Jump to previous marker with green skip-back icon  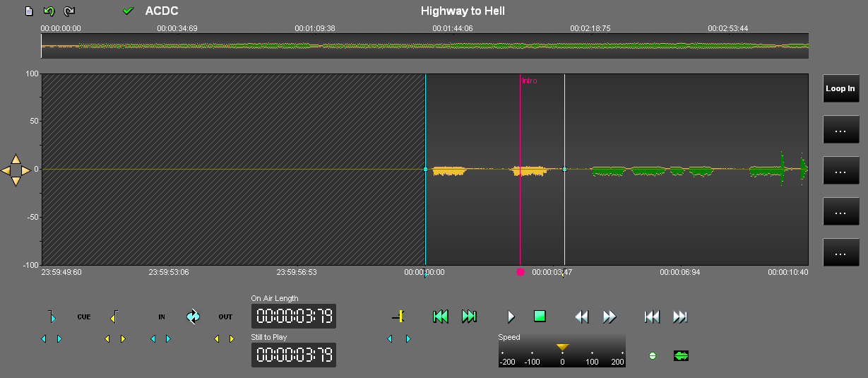click(x=441, y=317)
